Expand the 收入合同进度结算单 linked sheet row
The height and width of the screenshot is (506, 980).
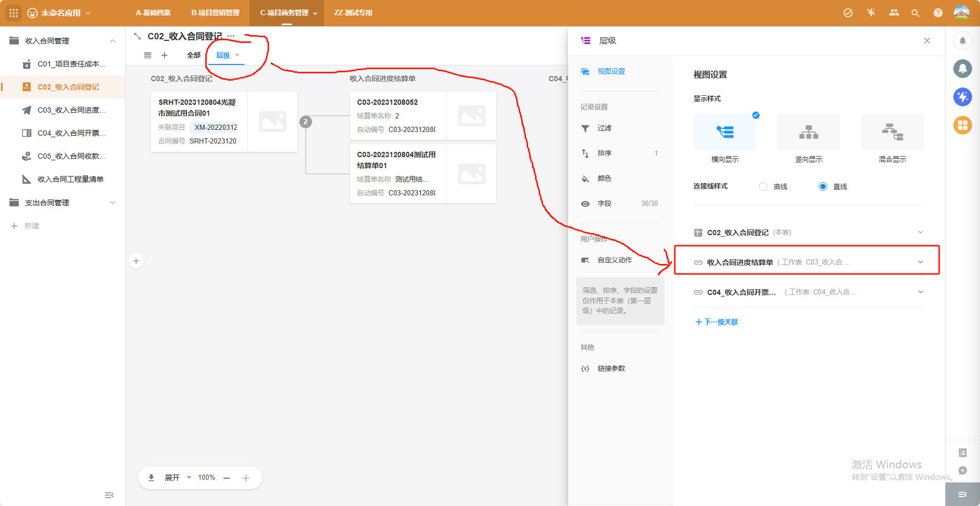(x=920, y=262)
